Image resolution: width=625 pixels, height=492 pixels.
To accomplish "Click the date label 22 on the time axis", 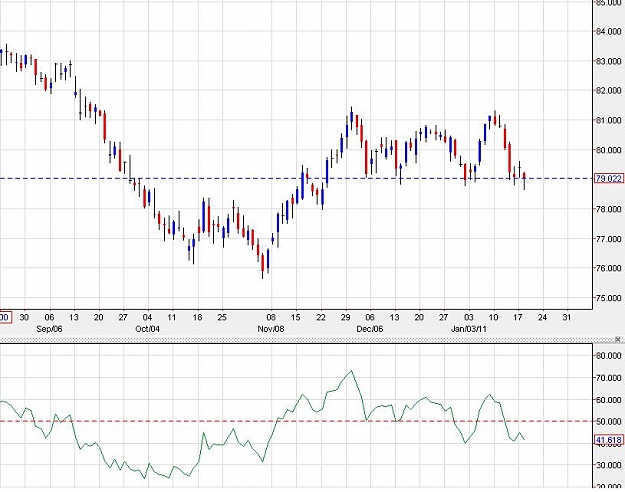I will (x=320, y=317).
